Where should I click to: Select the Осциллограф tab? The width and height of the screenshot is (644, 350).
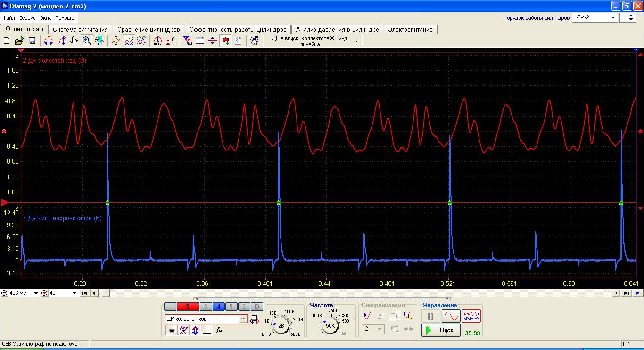point(24,29)
